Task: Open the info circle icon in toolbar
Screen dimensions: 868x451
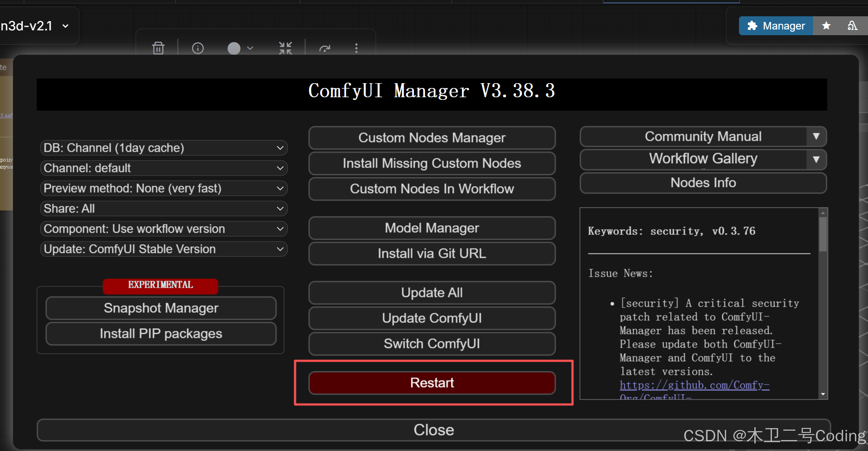Action: pyautogui.click(x=198, y=48)
